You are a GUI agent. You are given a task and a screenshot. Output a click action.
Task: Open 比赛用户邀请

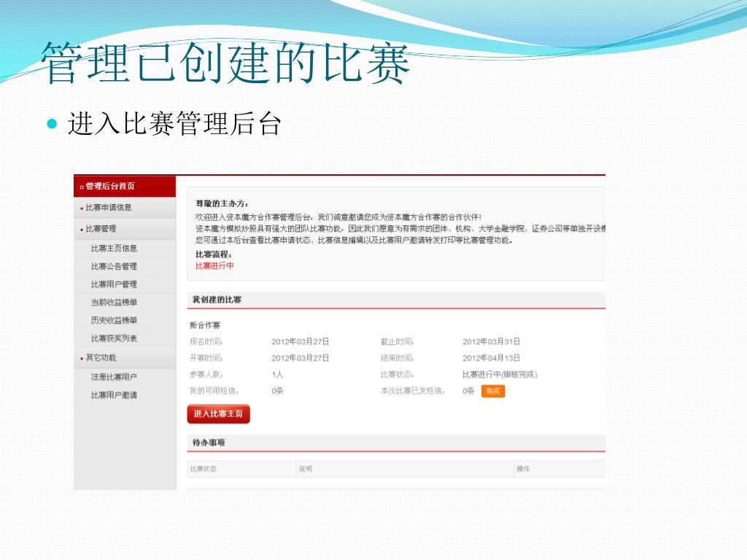point(114,395)
